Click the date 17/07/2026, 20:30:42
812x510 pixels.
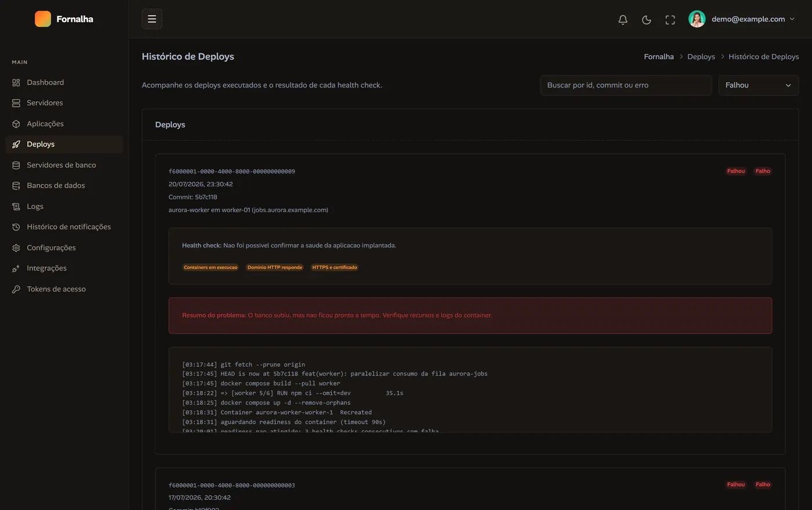200,498
